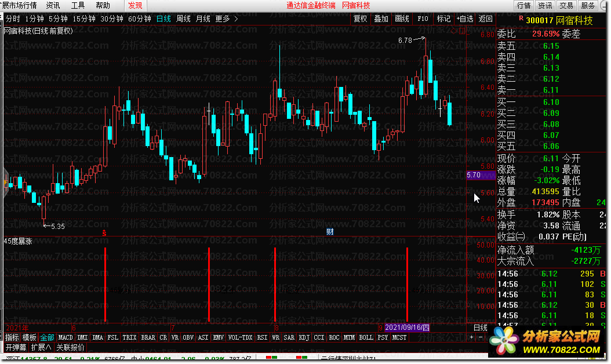Screen dimensions: 611x364
Task: Click the 300017 网宿科技 stock title
Action: 559,20
